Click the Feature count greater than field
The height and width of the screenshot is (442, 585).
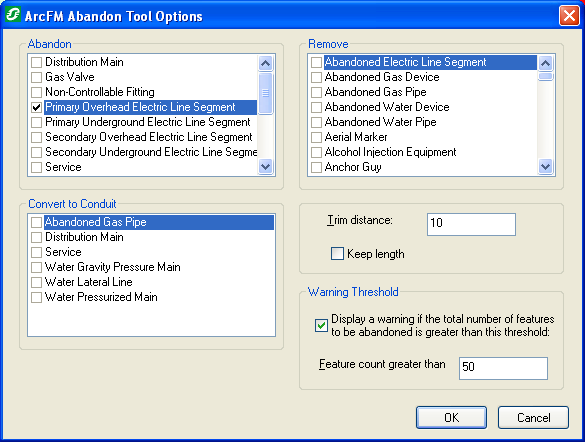[503, 368]
